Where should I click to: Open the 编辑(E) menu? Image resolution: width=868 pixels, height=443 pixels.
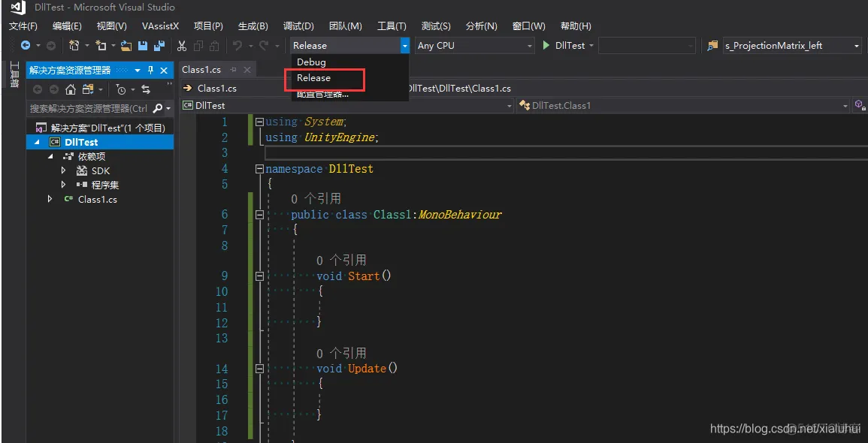(x=67, y=26)
